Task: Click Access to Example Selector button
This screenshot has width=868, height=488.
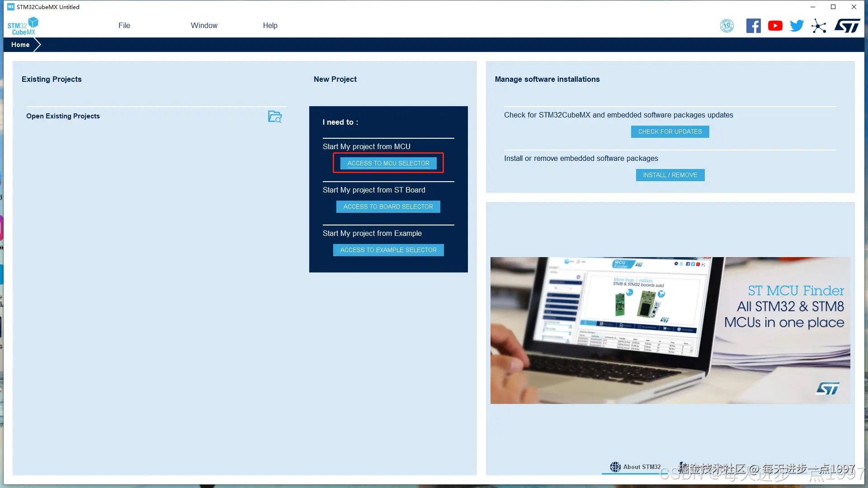Action: (x=388, y=250)
